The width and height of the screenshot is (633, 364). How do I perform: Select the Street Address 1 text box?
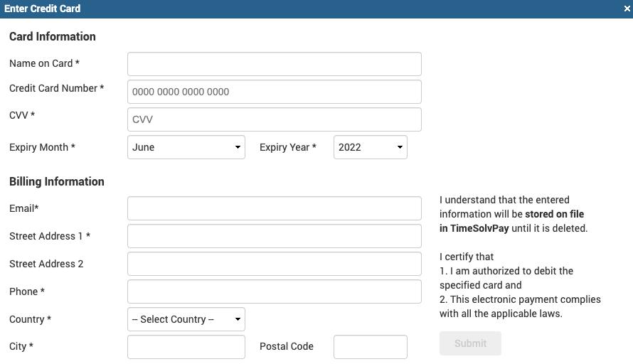click(x=274, y=236)
